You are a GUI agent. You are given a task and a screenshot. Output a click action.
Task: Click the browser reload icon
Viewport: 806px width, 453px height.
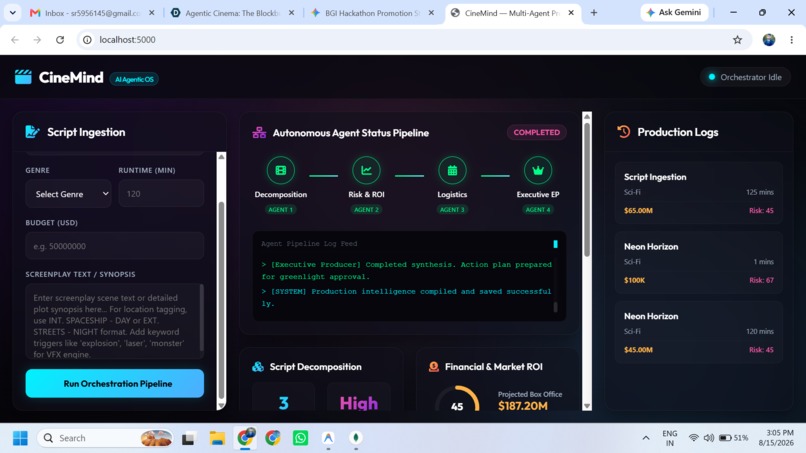[60, 40]
